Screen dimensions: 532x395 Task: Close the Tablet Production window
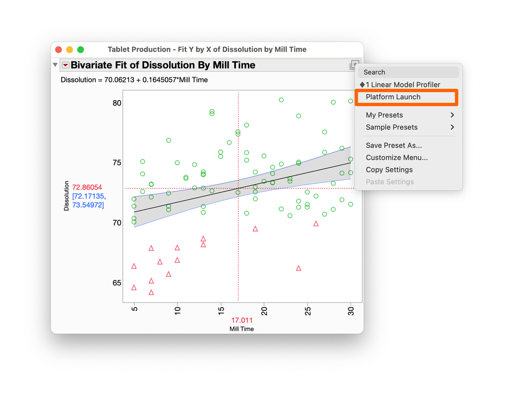[x=59, y=50]
